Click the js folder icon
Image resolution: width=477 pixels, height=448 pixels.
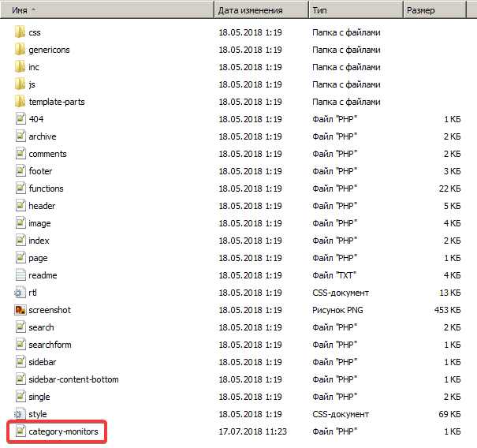20,84
